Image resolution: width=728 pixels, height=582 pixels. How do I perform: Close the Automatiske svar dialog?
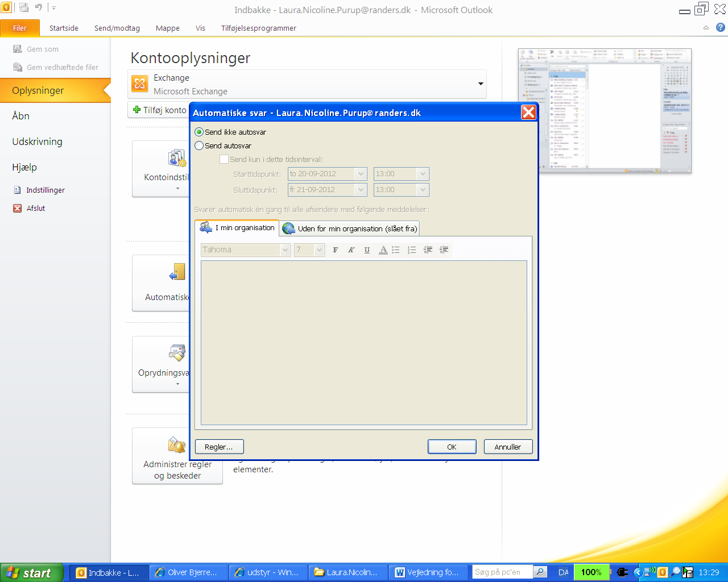coord(528,112)
